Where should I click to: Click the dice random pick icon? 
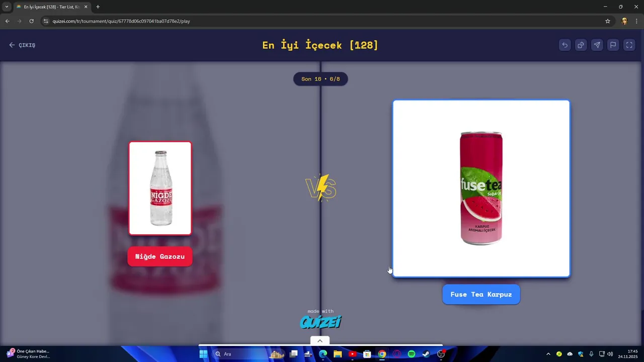pyautogui.click(x=581, y=45)
